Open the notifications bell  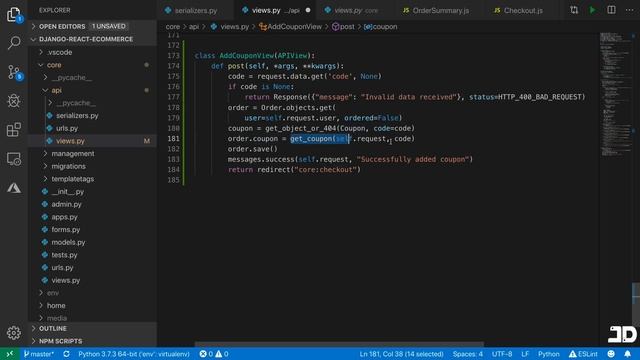[x=628, y=354]
